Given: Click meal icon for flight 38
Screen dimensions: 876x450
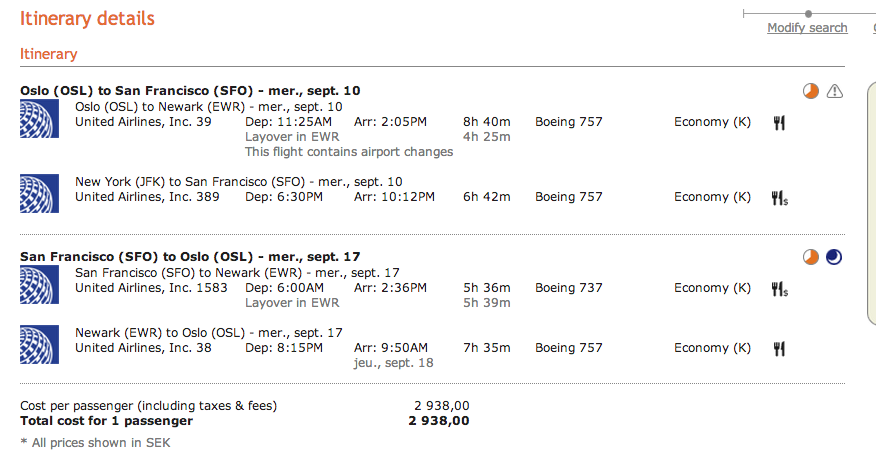Looking at the screenshot, I should point(779,348).
